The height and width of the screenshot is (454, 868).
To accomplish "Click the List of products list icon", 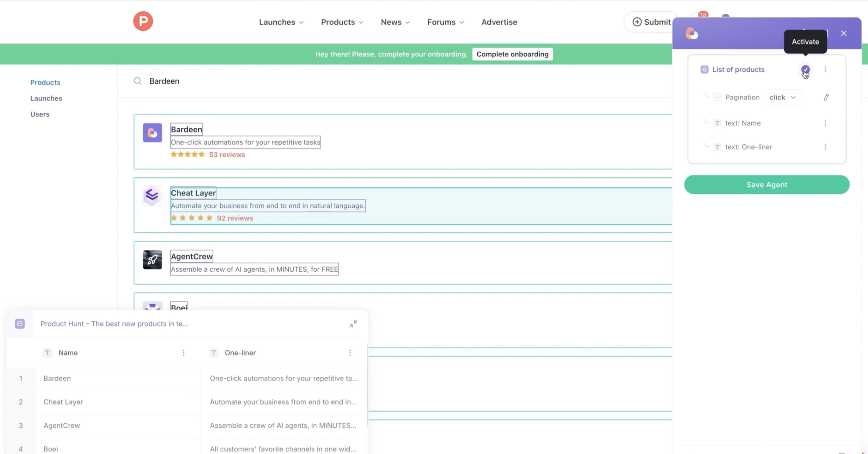I will 704,69.
